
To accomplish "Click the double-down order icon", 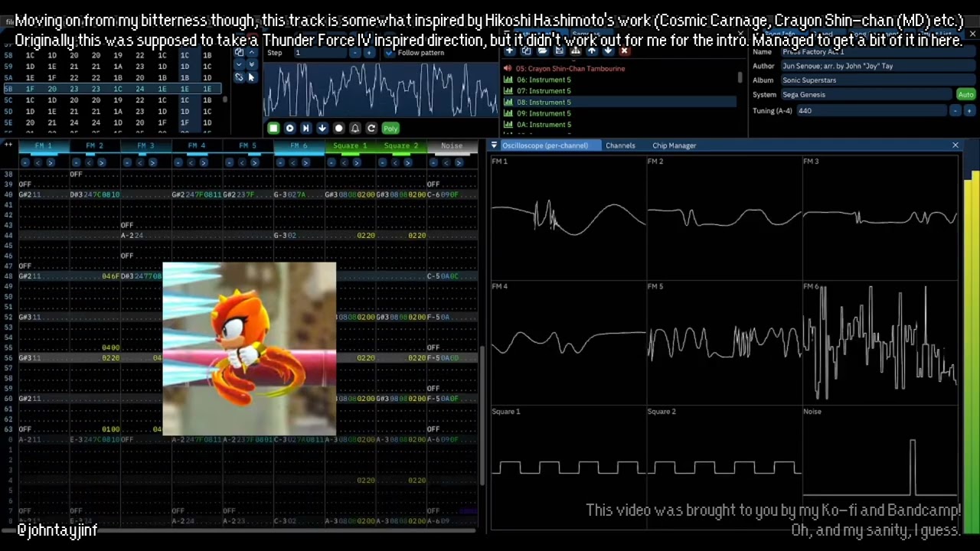I will coord(252,64).
